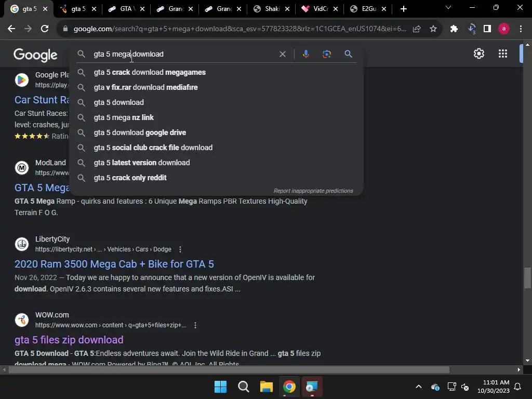Open Google quick settings gear
This screenshot has height=399, width=532.
[x=478, y=54]
